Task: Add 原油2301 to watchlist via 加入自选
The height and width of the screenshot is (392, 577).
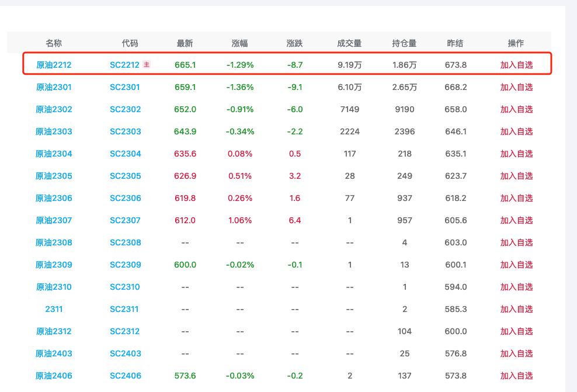Action: [516, 87]
